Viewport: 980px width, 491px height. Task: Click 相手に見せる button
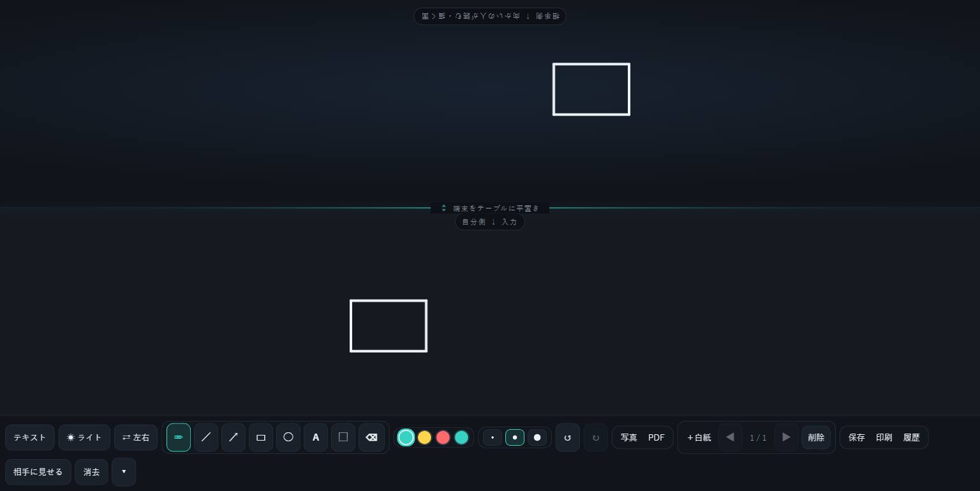pyautogui.click(x=38, y=472)
